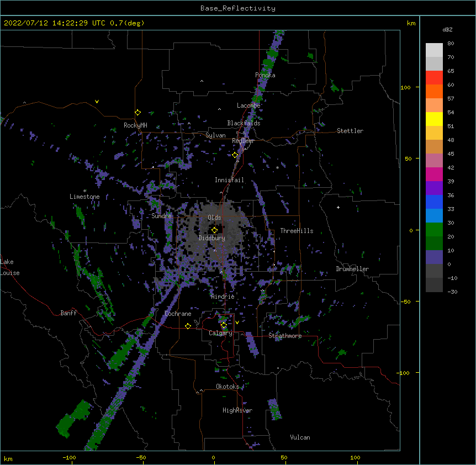
Task: Select the RedDeer city label
Action: (x=243, y=141)
